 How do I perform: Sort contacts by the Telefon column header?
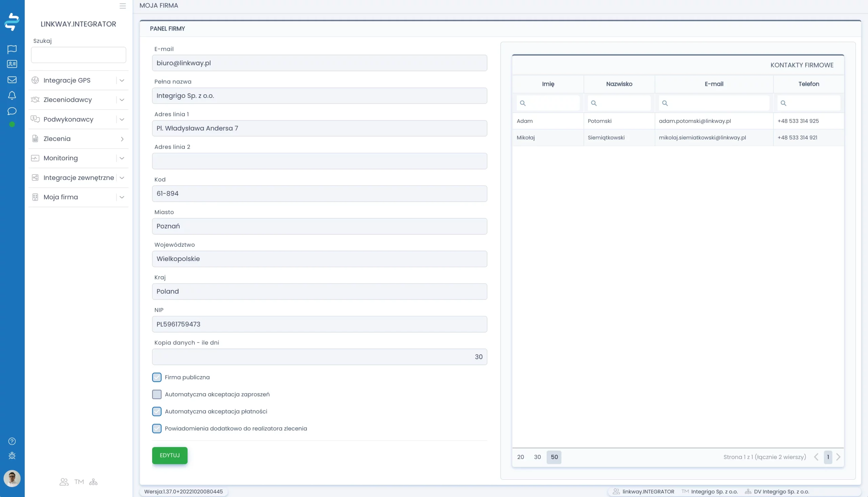(x=808, y=84)
